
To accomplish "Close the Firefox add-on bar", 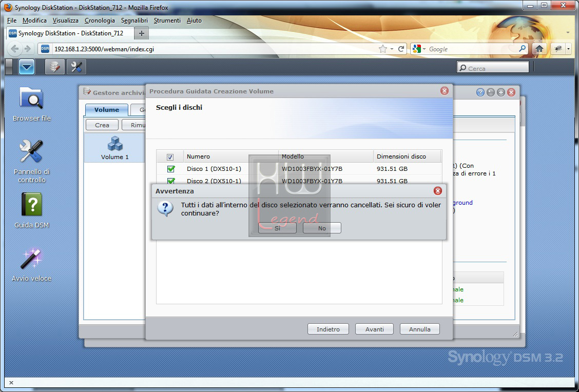I will tap(11, 383).
